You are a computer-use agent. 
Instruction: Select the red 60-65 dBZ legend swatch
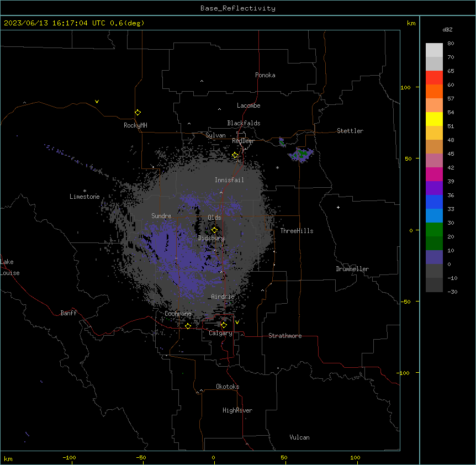pos(434,77)
